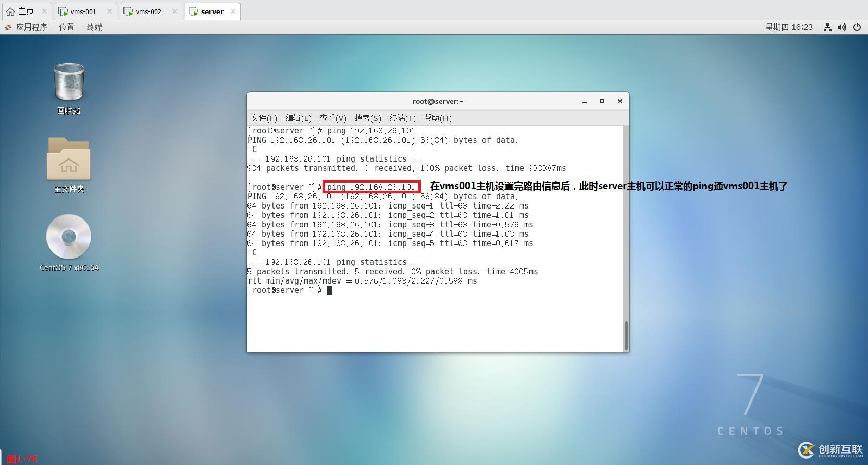Switch to the 主页 tab
This screenshot has height=465, width=868.
pos(27,11)
